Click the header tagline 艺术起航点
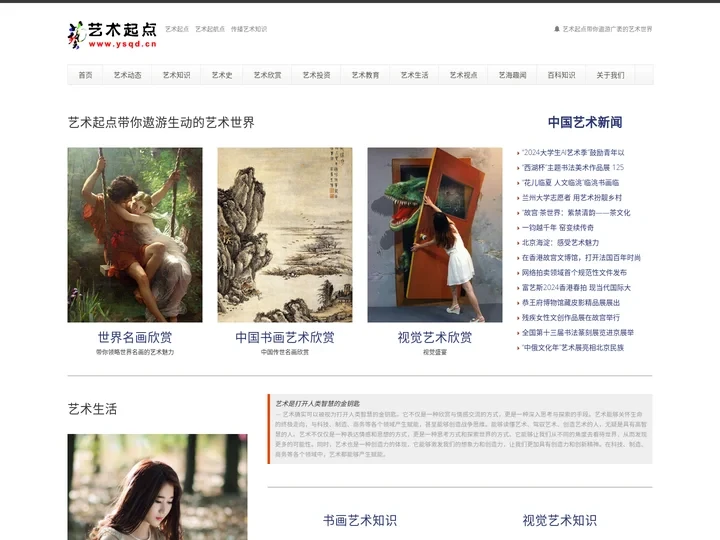The height and width of the screenshot is (540, 720). (x=210, y=29)
